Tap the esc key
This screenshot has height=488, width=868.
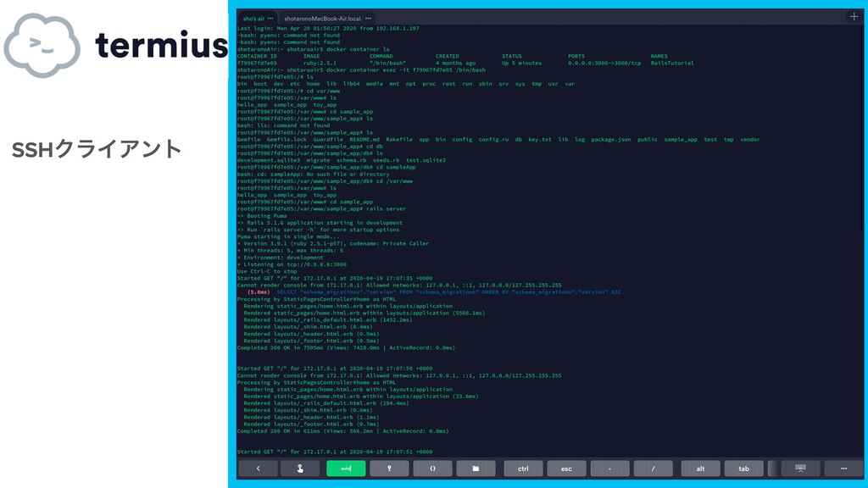pyautogui.click(x=566, y=469)
